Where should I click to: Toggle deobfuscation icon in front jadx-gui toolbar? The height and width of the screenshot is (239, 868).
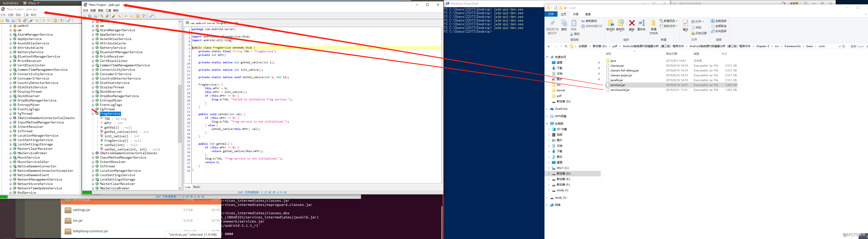[x=138, y=16]
